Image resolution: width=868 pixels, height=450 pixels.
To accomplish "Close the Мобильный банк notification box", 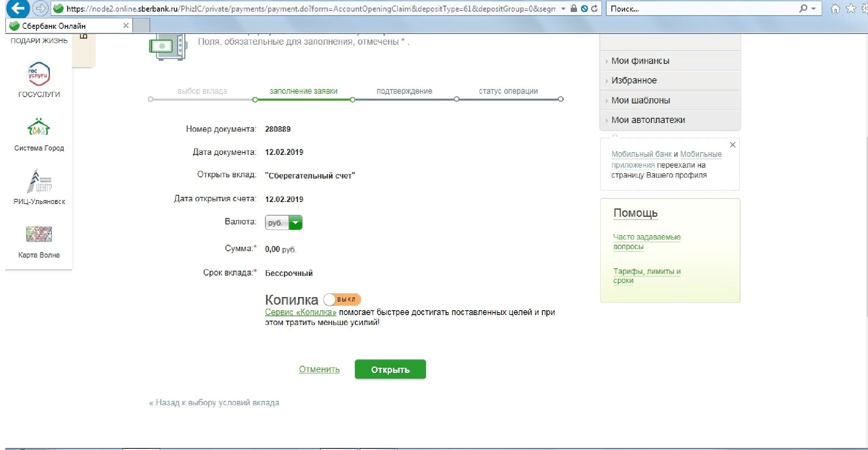I will pos(733,145).
